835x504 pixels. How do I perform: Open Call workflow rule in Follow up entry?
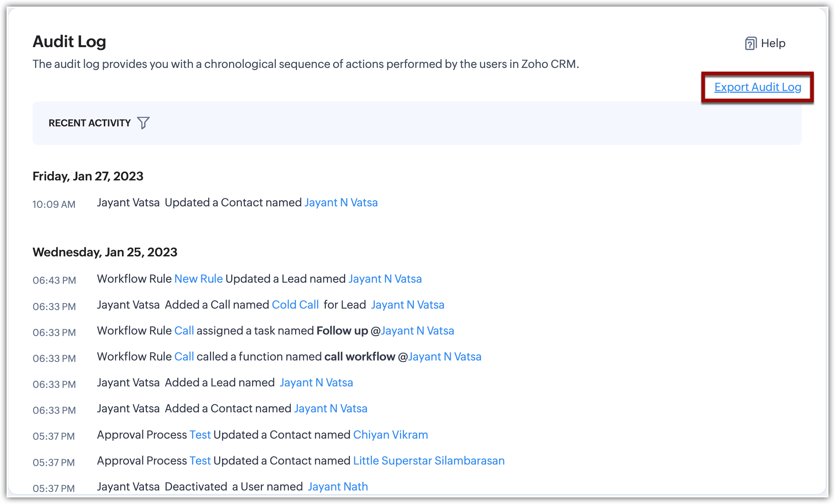184,331
